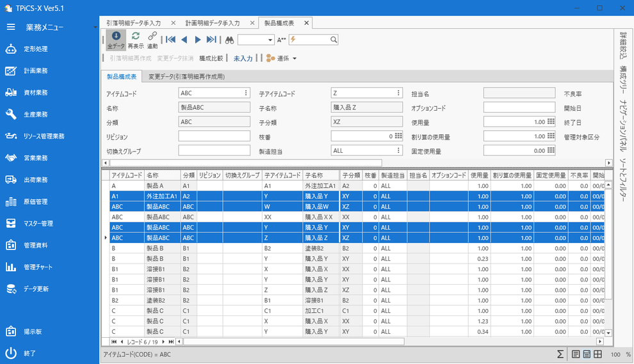
Task: Open 管理資料 menu
Action: pos(36,245)
